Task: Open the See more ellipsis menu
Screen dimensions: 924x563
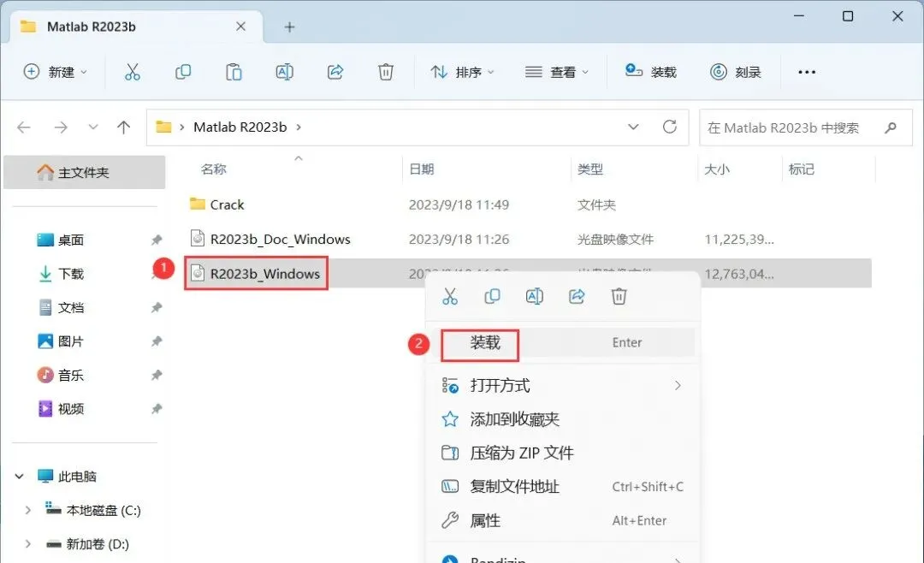Action: [x=807, y=72]
